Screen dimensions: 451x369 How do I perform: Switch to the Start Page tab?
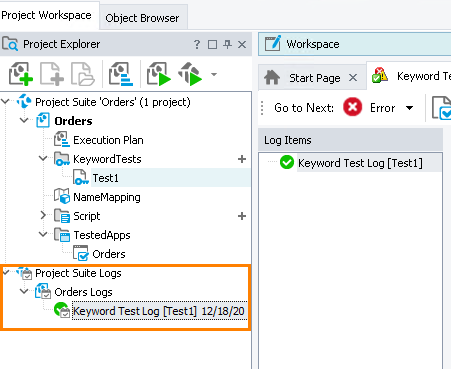pyautogui.click(x=315, y=78)
